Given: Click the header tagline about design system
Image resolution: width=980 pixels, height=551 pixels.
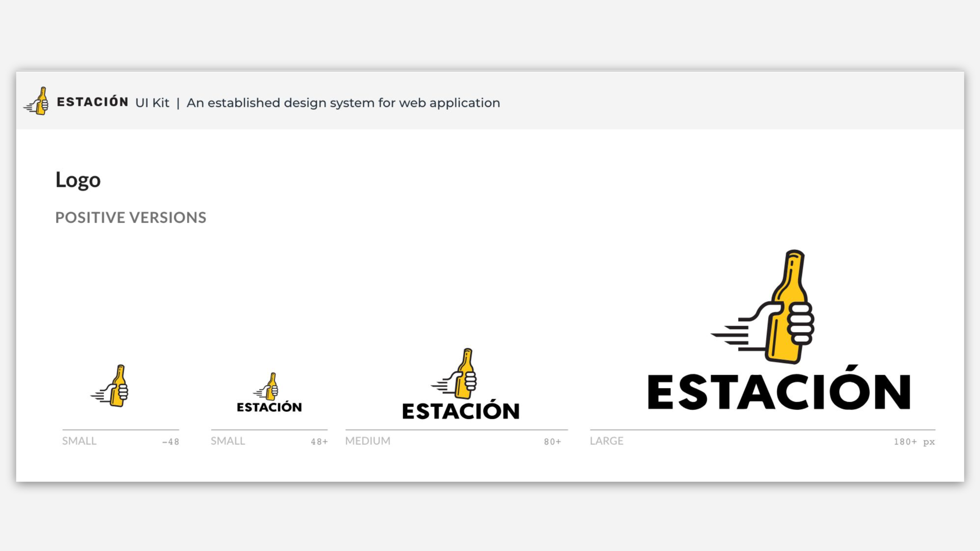Looking at the screenshot, I should point(343,103).
